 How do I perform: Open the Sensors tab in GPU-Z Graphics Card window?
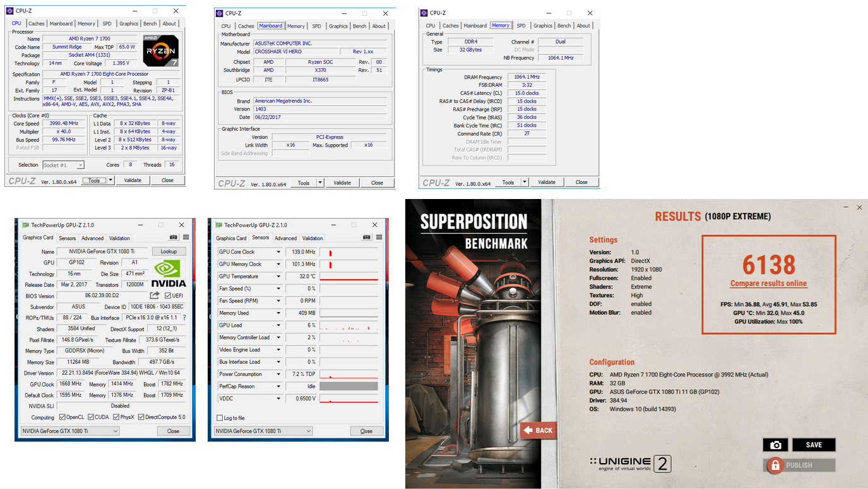point(67,238)
